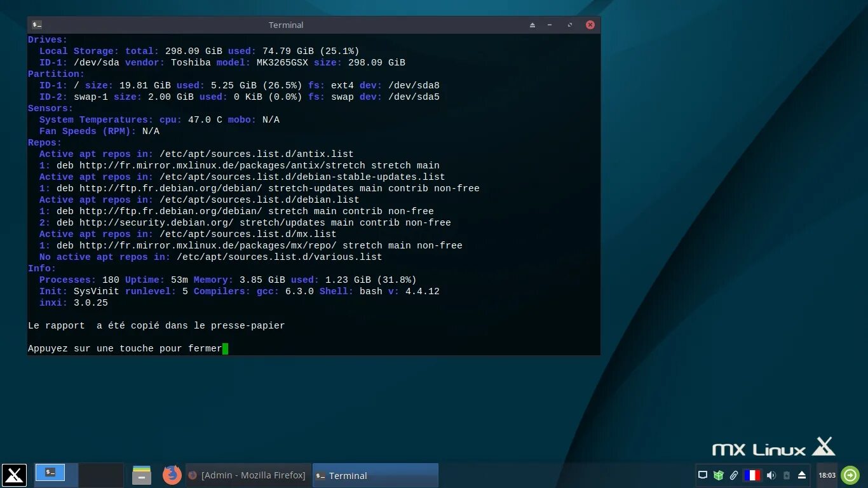Open the MX Linux start menu
Viewport: 868px width, 488px height.
click(14, 475)
